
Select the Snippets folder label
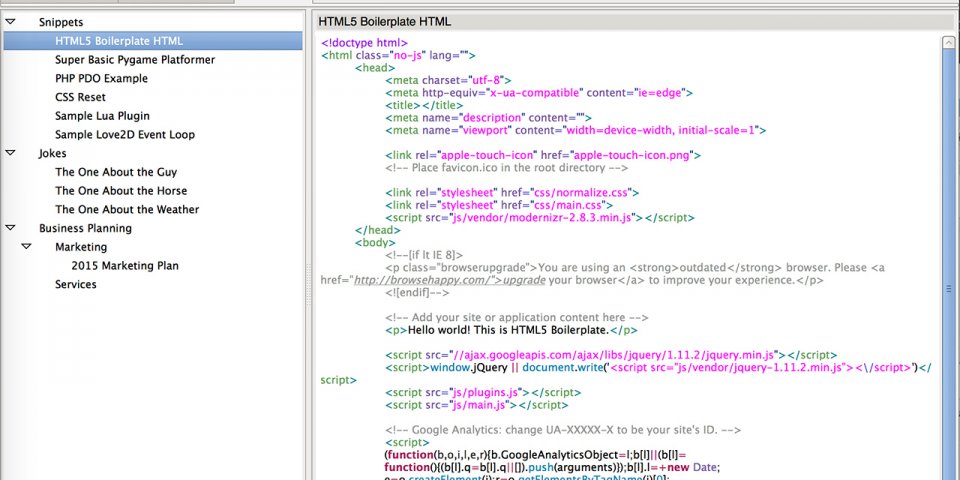[x=61, y=22]
